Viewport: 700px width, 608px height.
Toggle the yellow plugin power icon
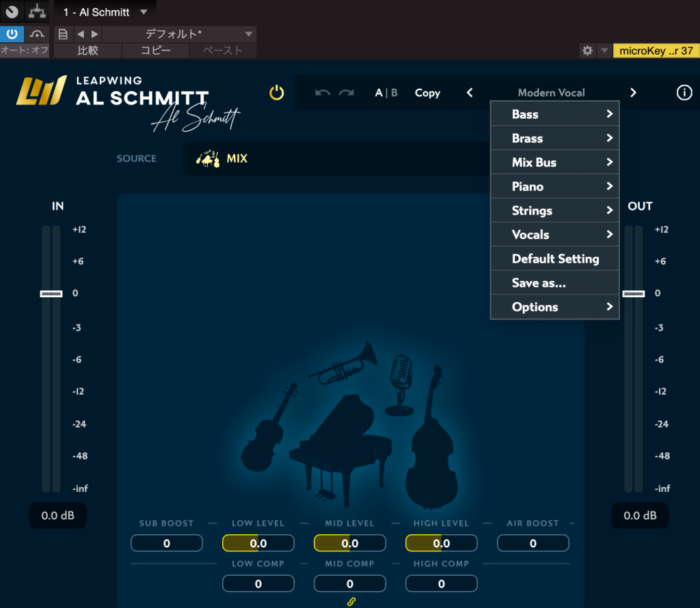pyautogui.click(x=276, y=93)
